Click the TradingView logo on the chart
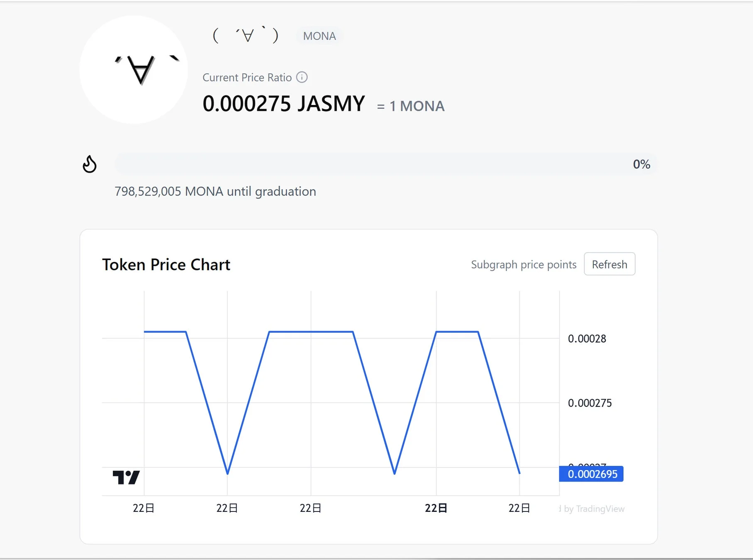This screenshot has width=753, height=560. click(125, 478)
